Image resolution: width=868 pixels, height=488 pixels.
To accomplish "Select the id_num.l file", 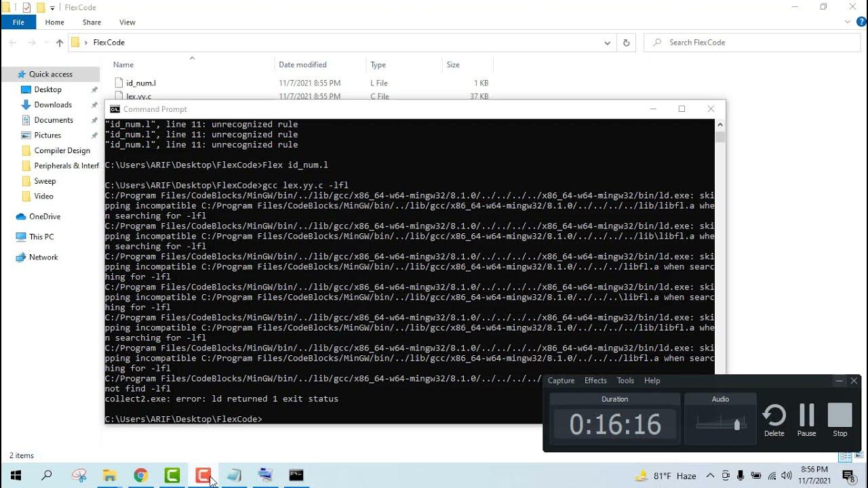I will [141, 83].
